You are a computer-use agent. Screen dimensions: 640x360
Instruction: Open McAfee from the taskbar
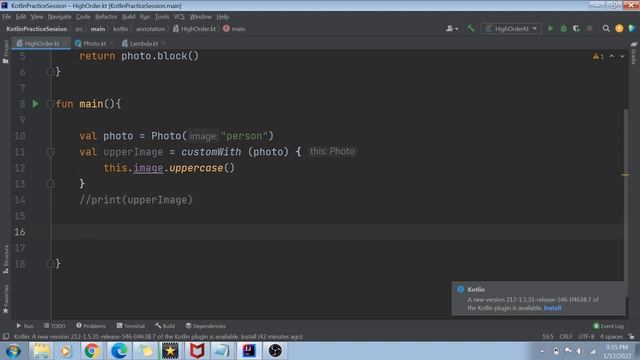pyautogui.click(x=197, y=351)
